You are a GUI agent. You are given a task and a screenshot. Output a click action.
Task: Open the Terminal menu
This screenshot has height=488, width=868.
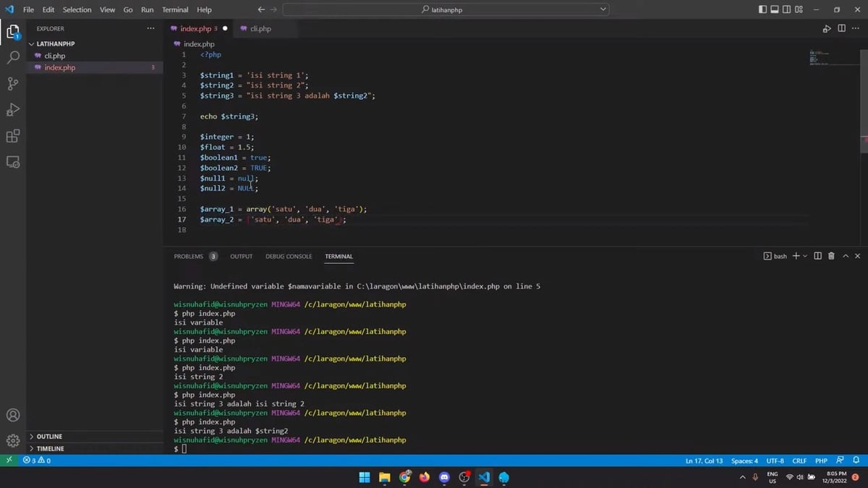(175, 9)
